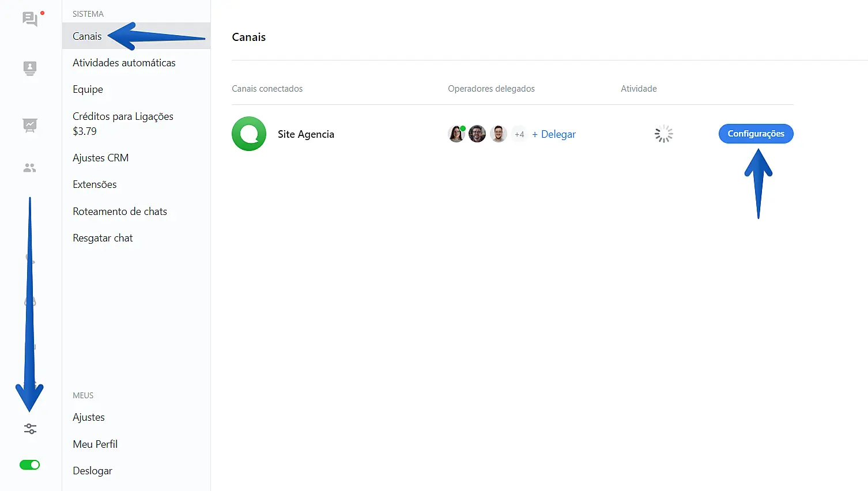Click the Atividade column header

tap(639, 89)
